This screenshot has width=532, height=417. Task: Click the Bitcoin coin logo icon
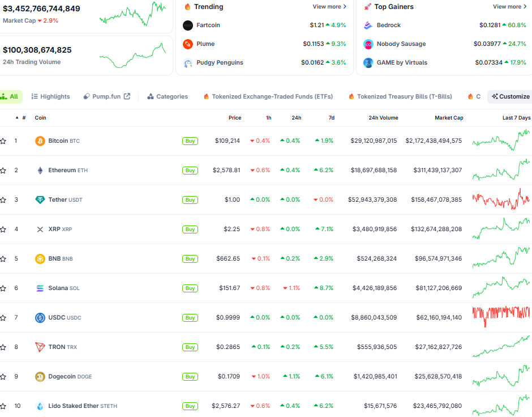coord(40,141)
